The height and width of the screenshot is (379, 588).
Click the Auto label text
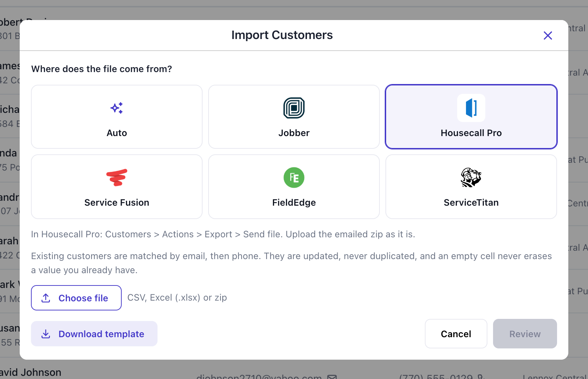click(117, 133)
